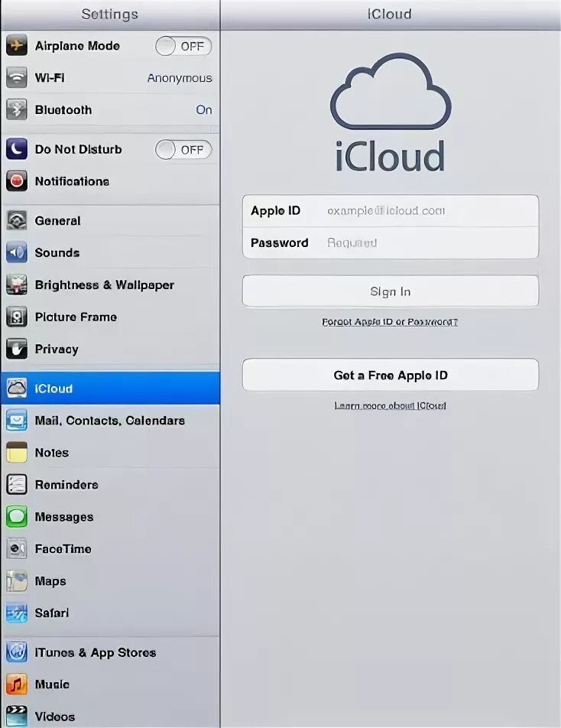Viewport: 561px width, 728px height.
Task: Select the Music label
Action: [x=52, y=684]
